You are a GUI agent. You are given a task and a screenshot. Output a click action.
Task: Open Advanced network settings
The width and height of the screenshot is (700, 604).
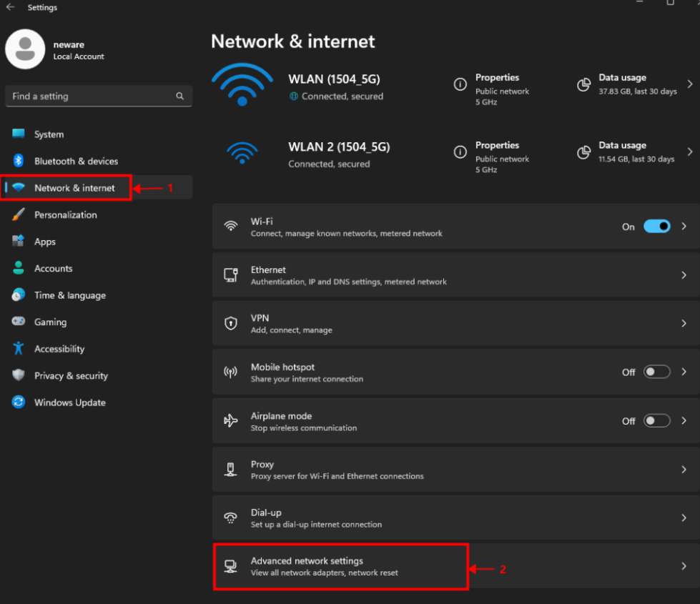pos(455,566)
